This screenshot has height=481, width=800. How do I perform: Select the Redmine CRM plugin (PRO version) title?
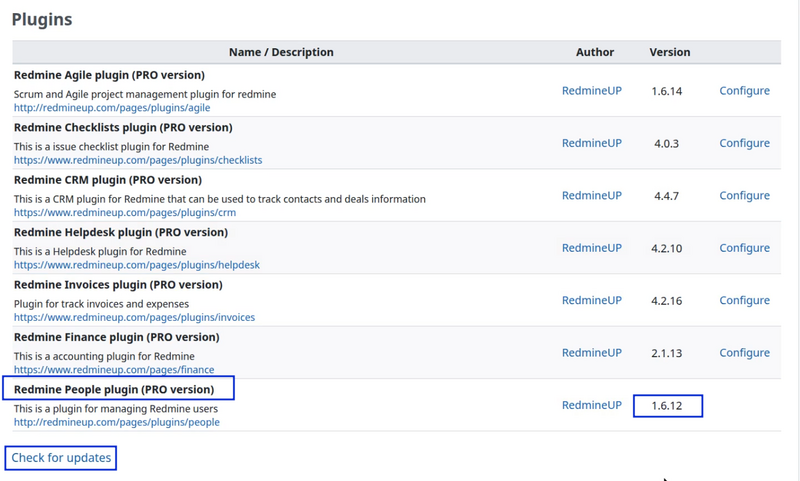108,180
